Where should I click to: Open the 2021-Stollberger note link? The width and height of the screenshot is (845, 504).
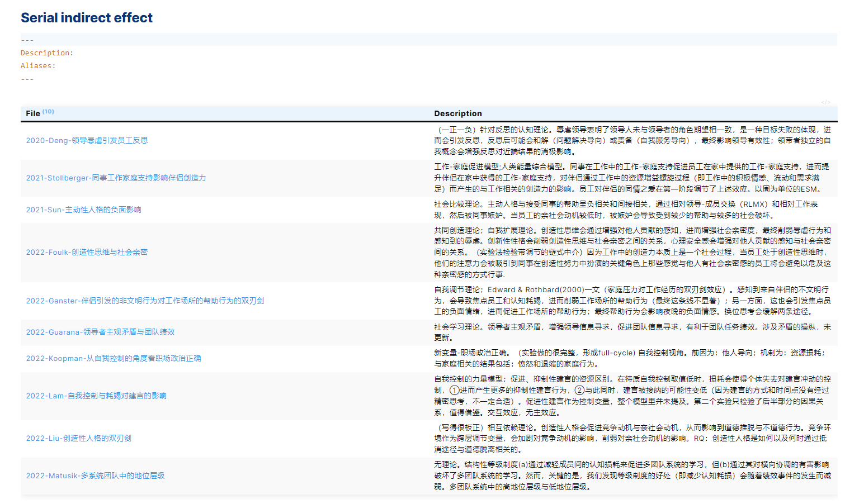tap(116, 178)
